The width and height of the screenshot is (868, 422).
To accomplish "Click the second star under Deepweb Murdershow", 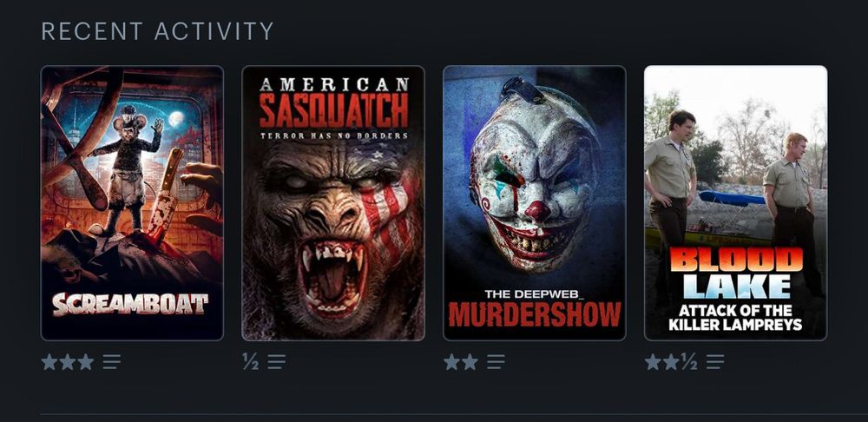I will pyautogui.click(x=470, y=362).
